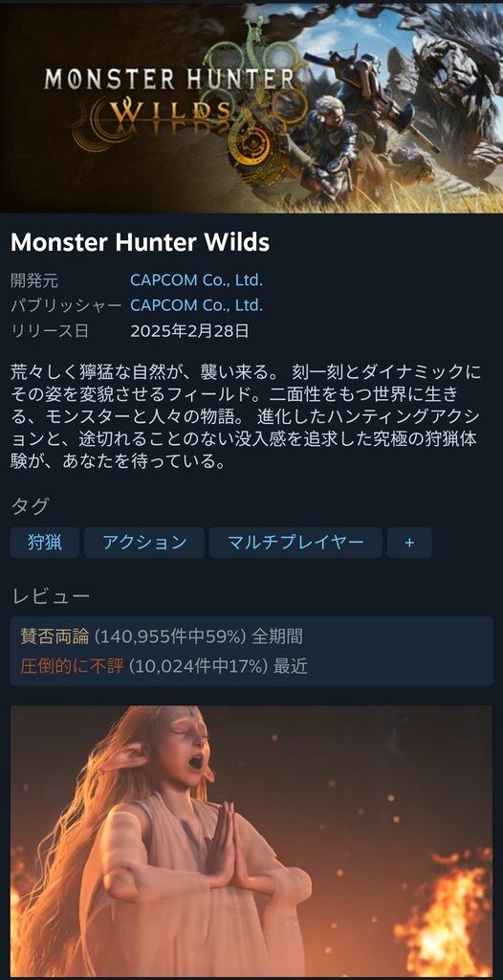
Task: Click the レビュー section heading
Action: pyautogui.click(x=51, y=597)
